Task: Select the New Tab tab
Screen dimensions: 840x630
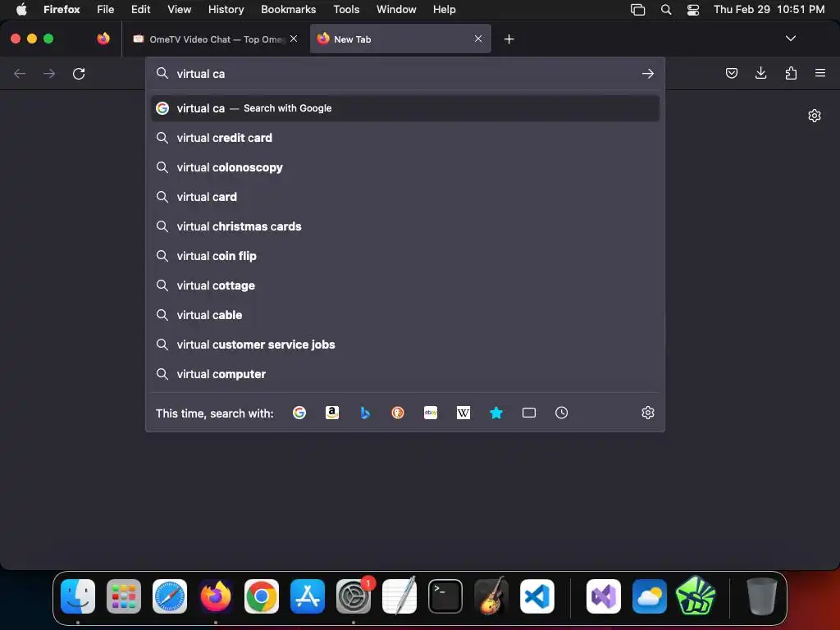Action: click(x=400, y=39)
